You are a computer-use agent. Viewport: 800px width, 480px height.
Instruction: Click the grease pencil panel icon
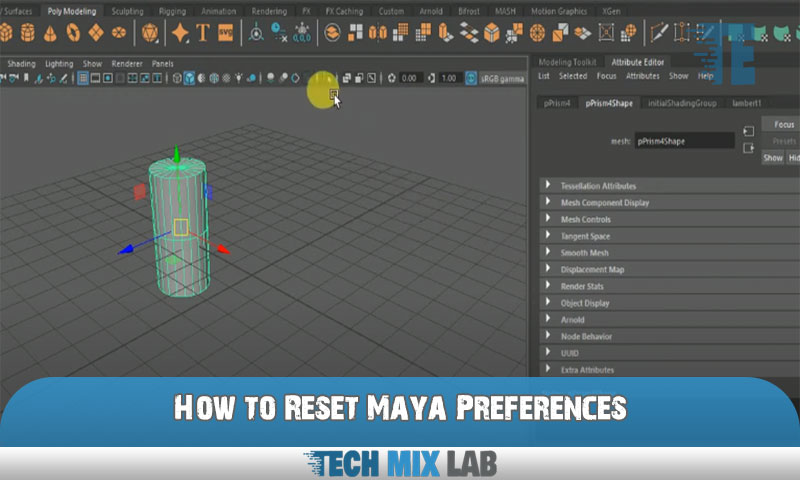click(x=63, y=79)
